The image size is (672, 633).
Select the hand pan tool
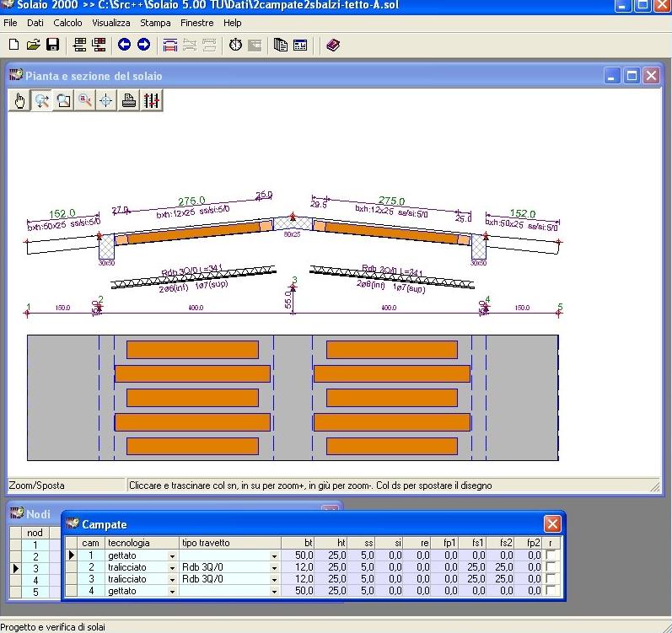pyautogui.click(x=19, y=101)
